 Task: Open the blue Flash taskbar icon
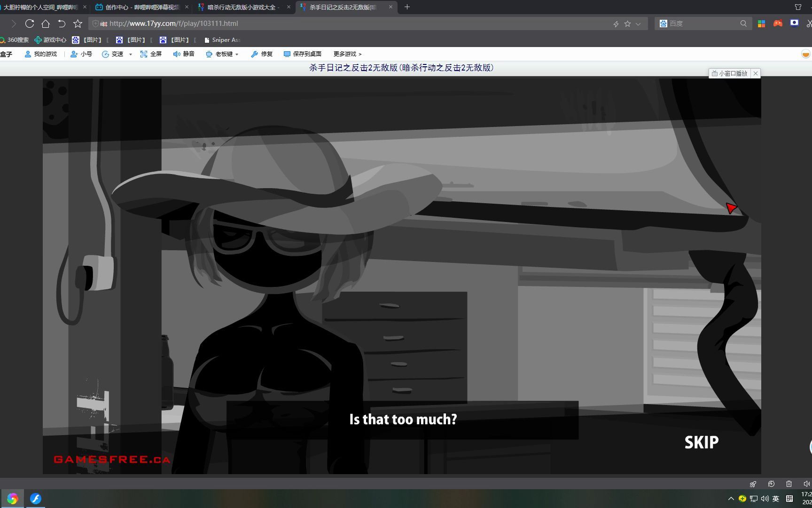(36, 499)
